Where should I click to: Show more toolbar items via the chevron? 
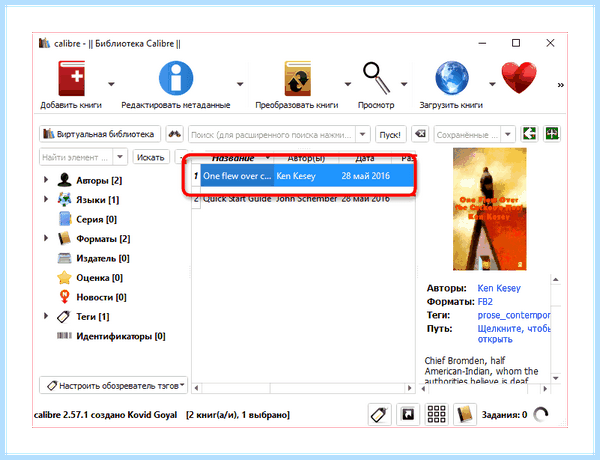click(x=561, y=85)
